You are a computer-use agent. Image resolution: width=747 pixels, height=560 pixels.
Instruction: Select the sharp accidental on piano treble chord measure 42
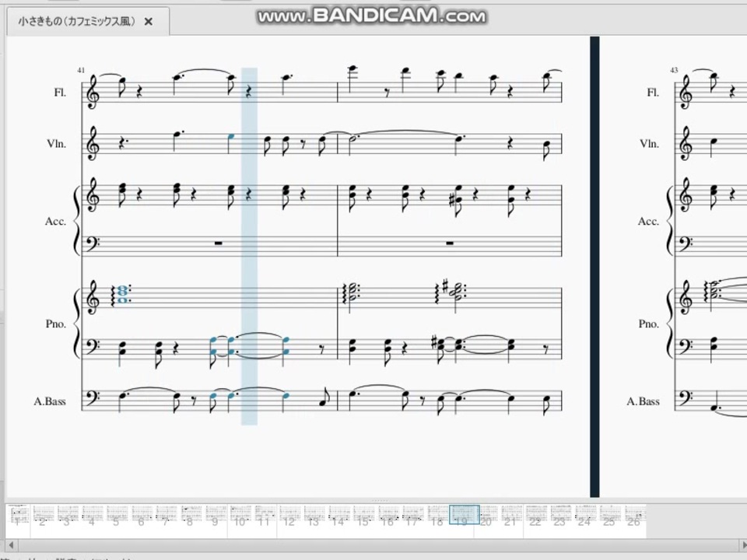click(x=445, y=287)
